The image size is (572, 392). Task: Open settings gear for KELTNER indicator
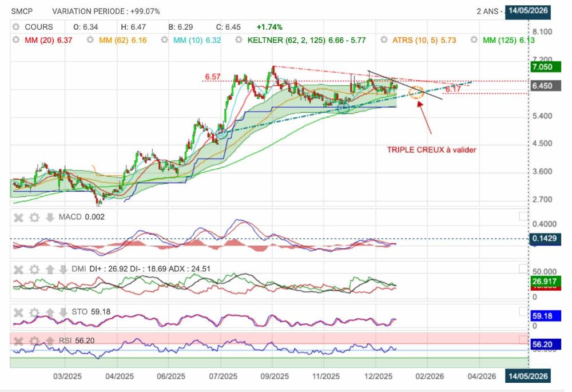[x=239, y=40]
